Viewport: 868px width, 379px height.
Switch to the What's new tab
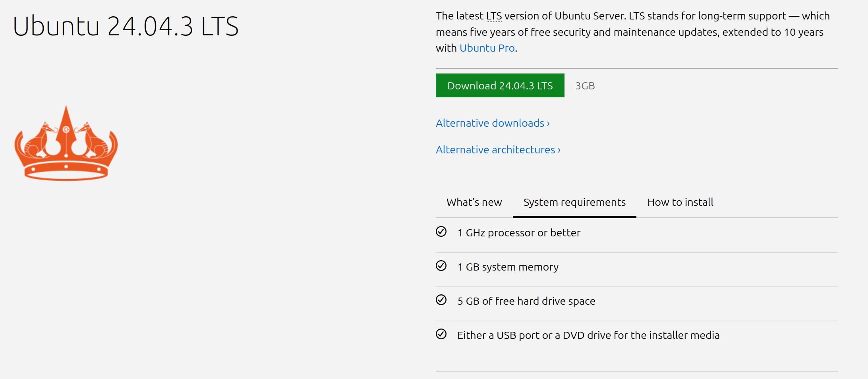pos(474,202)
